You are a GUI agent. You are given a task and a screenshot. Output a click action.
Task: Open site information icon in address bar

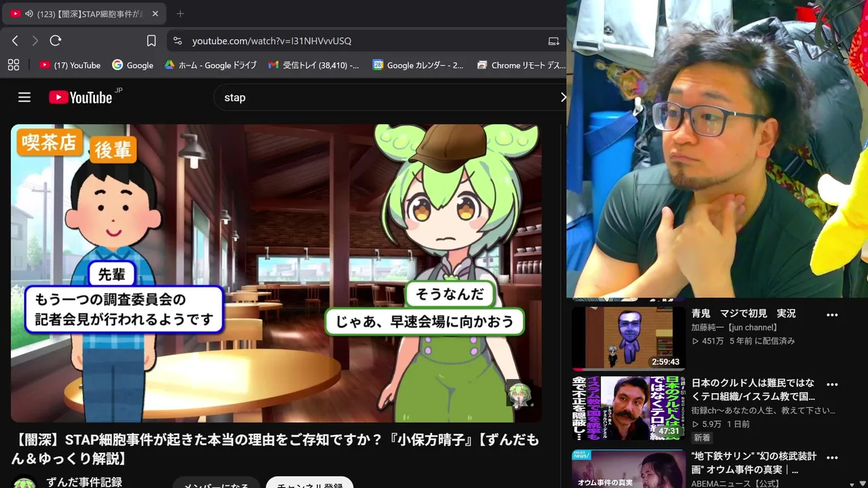178,41
